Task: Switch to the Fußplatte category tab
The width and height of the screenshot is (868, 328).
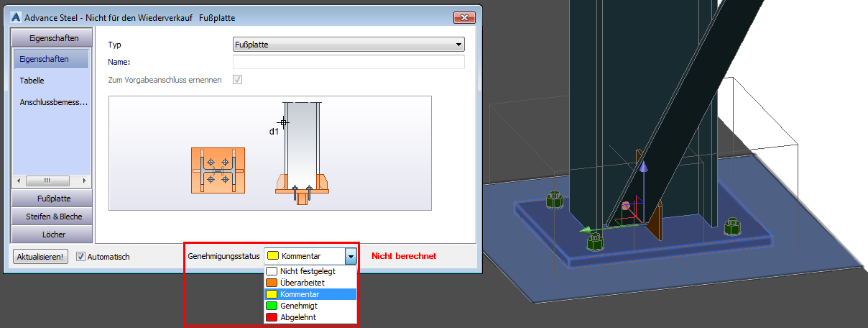Action: coord(53,199)
